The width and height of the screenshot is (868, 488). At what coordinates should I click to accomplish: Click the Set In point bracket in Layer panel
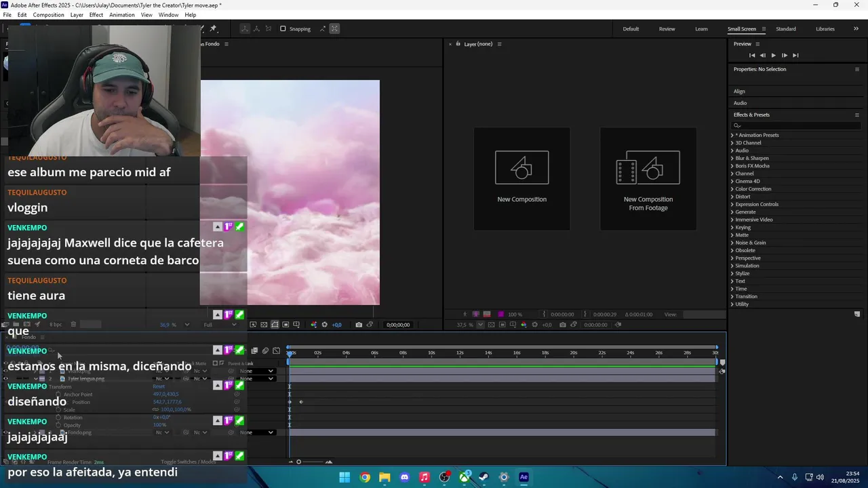545,314
